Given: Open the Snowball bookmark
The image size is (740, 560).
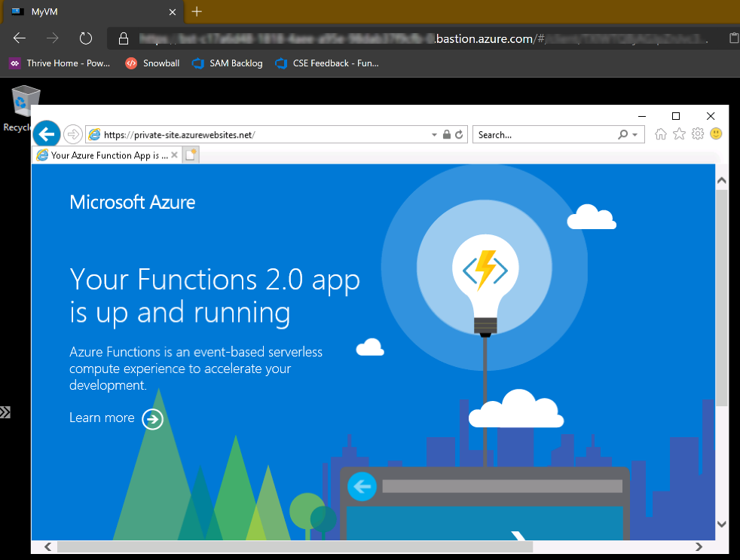Looking at the screenshot, I should 152,63.
